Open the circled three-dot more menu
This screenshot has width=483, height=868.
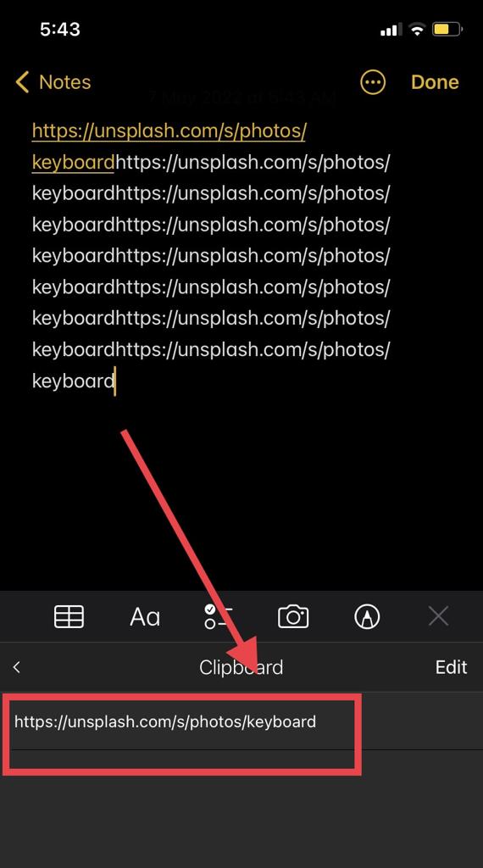click(x=372, y=82)
